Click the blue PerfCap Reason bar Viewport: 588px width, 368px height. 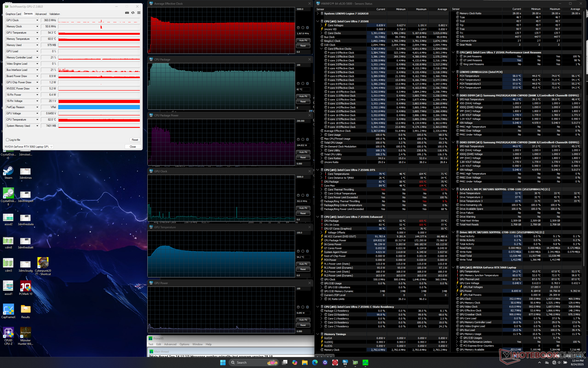coord(99,107)
